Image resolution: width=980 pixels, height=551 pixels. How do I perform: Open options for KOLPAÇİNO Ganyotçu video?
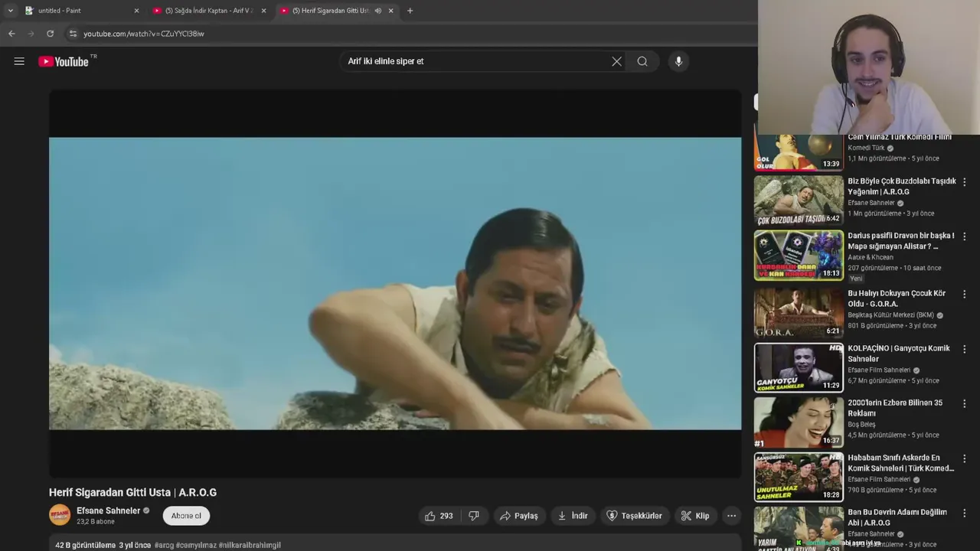pos(964,349)
